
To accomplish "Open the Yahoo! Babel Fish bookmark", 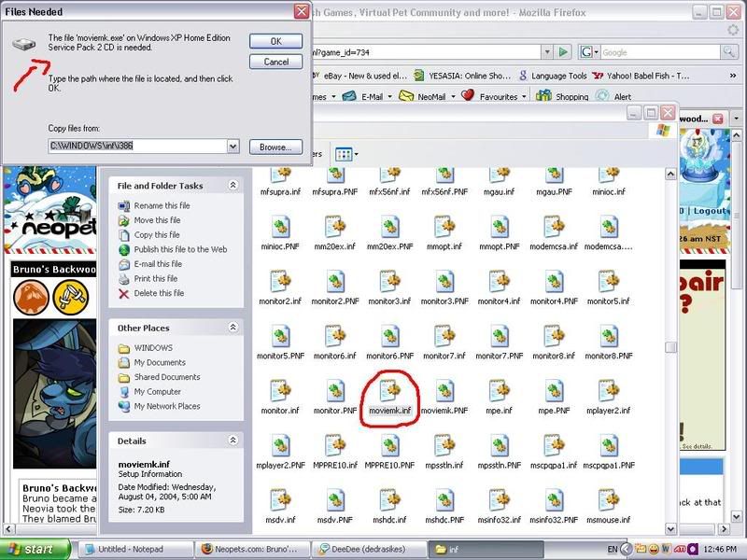I will 641,76.
